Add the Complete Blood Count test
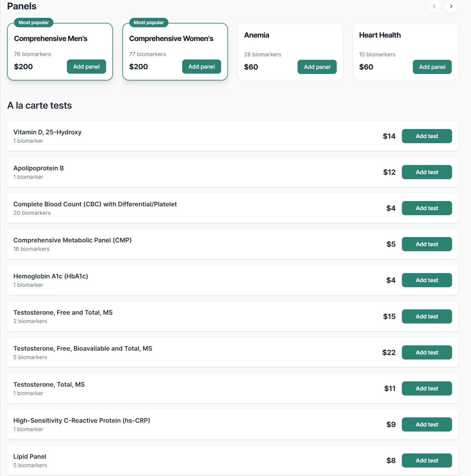This screenshot has width=471, height=476. tap(427, 208)
